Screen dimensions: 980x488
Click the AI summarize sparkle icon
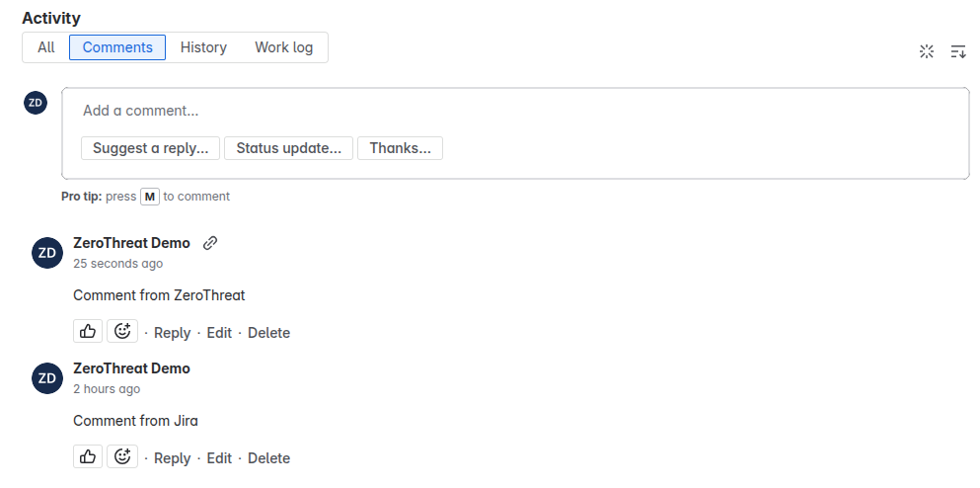(x=927, y=51)
